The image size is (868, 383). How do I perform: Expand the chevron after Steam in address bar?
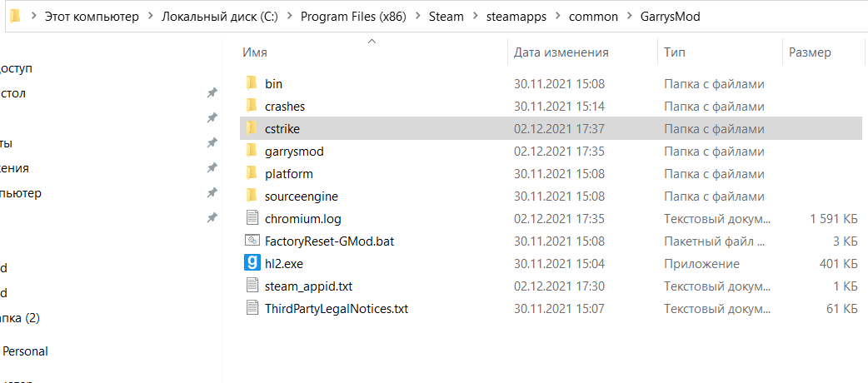pos(476,17)
